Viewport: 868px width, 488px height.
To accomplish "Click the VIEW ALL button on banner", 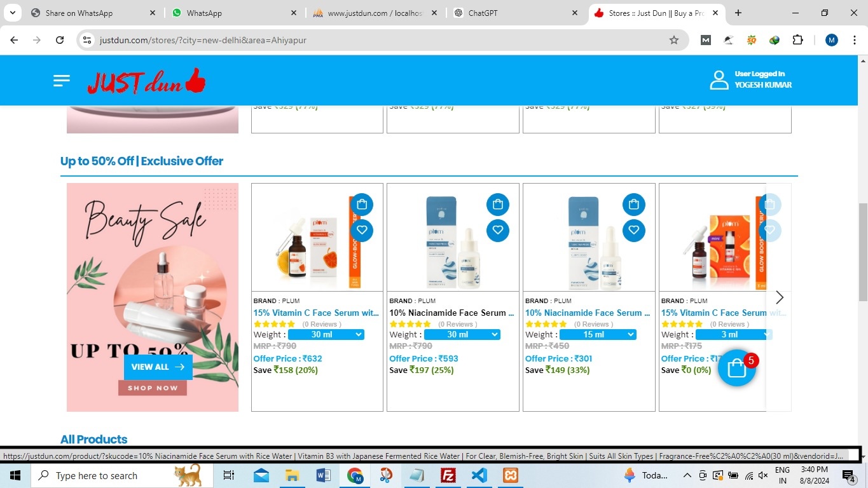I will click(x=158, y=367).
